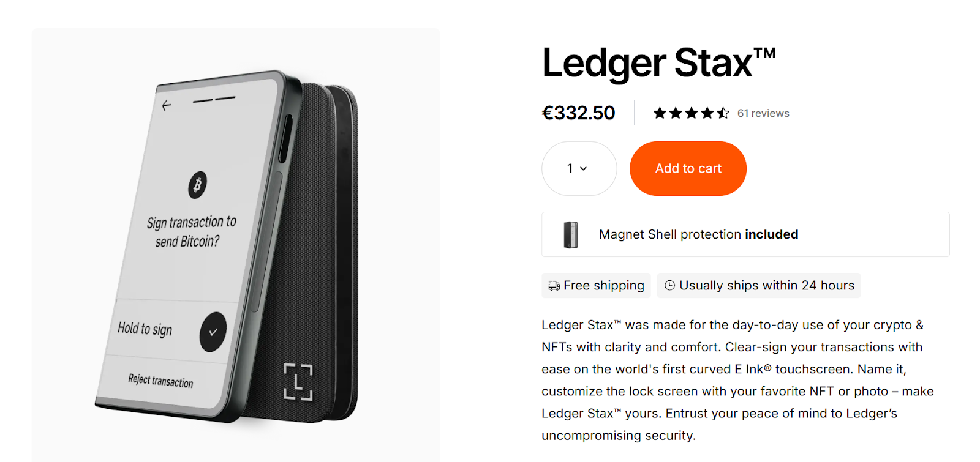Click the Ledger Stax product image
The height and width of the screenshot is (462, 980).
[236, 245]
